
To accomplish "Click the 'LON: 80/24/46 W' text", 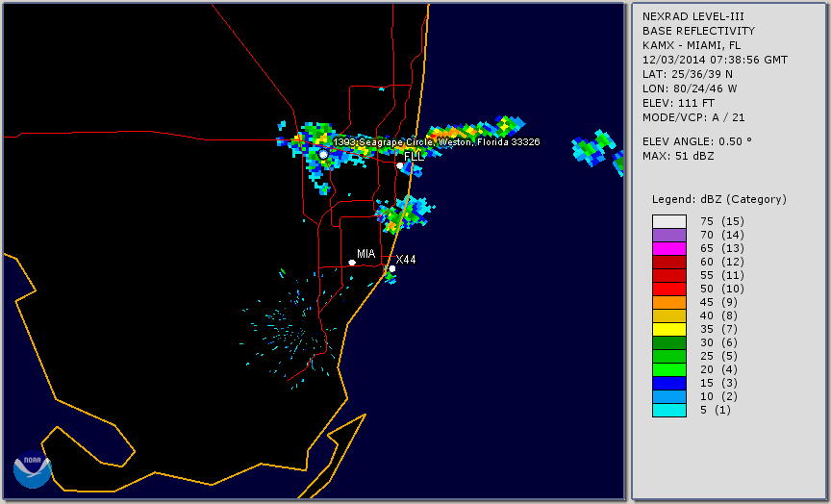I will tap(690, 88).
